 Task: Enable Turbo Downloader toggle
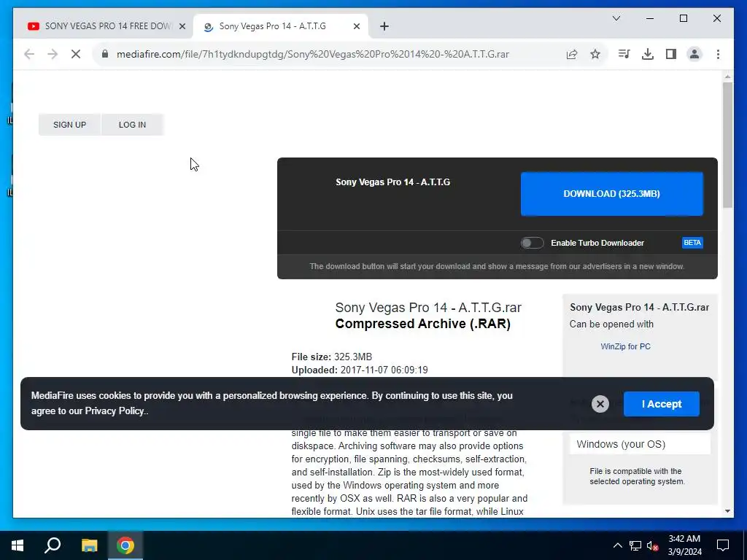pos(532,243)
